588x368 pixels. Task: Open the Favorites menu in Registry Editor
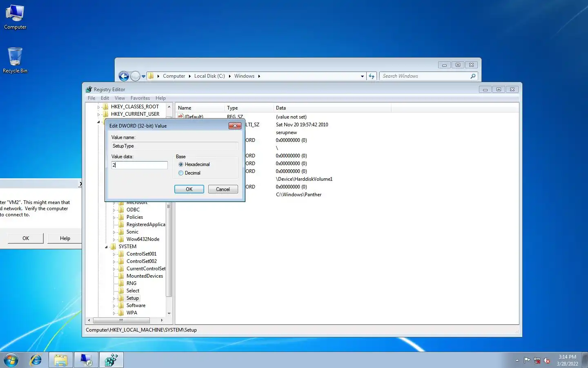[x=140, y=98]
